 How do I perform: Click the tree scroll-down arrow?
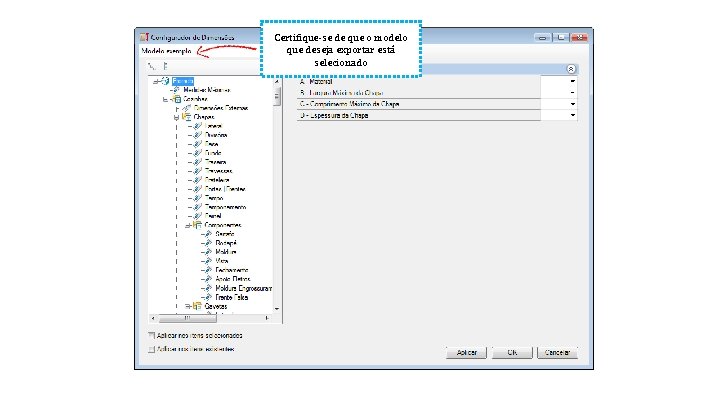276,309
